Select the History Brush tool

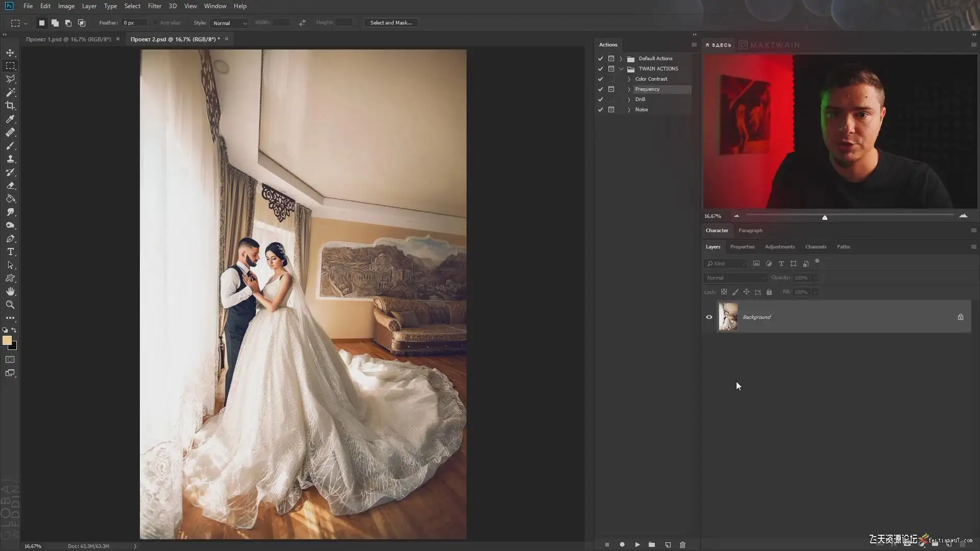[x=10, y=172]
